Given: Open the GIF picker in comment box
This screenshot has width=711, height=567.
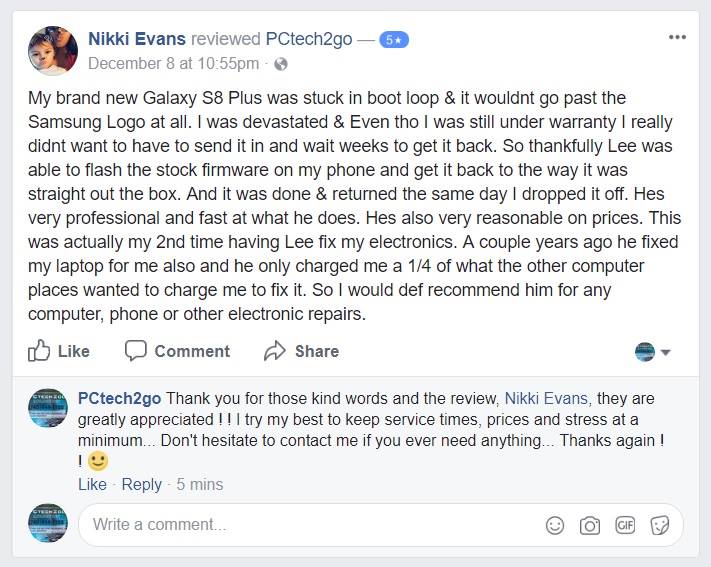Looking at the screenshot, I should [625, 525].
